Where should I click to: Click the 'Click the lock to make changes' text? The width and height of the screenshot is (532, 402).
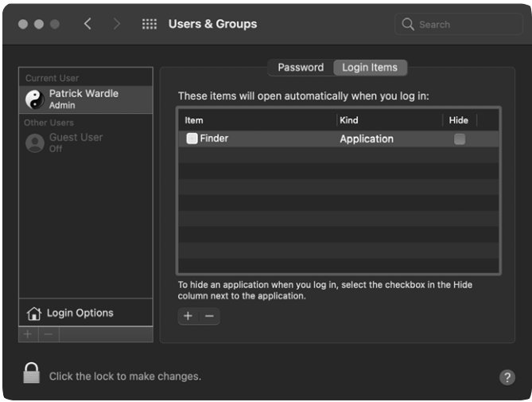click(x=125, y=377)
